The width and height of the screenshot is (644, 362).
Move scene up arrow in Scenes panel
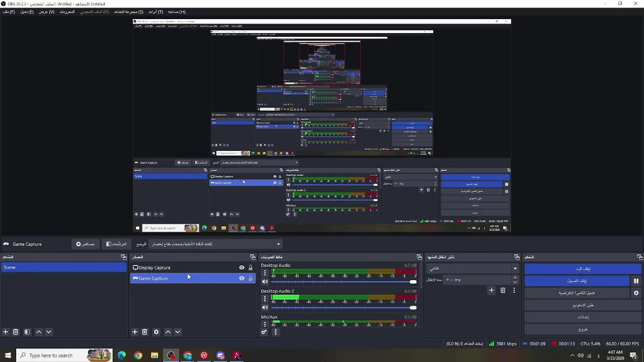[39, 332]
